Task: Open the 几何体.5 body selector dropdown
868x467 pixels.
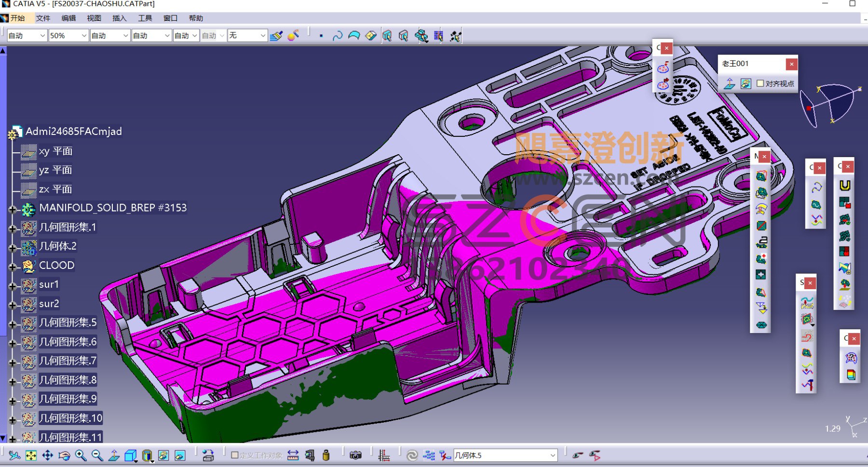Action: 553,455
